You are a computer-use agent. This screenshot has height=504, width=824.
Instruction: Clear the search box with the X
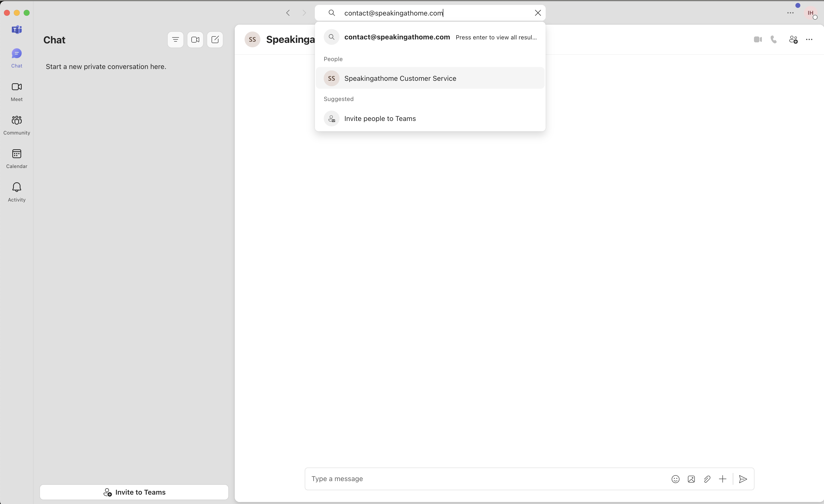[538, 13]
